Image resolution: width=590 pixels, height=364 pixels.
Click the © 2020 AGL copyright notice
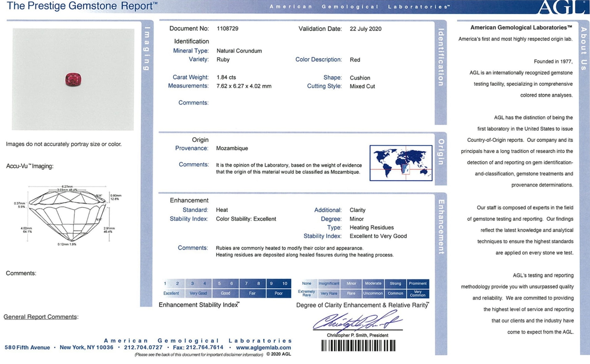point(279,354)
